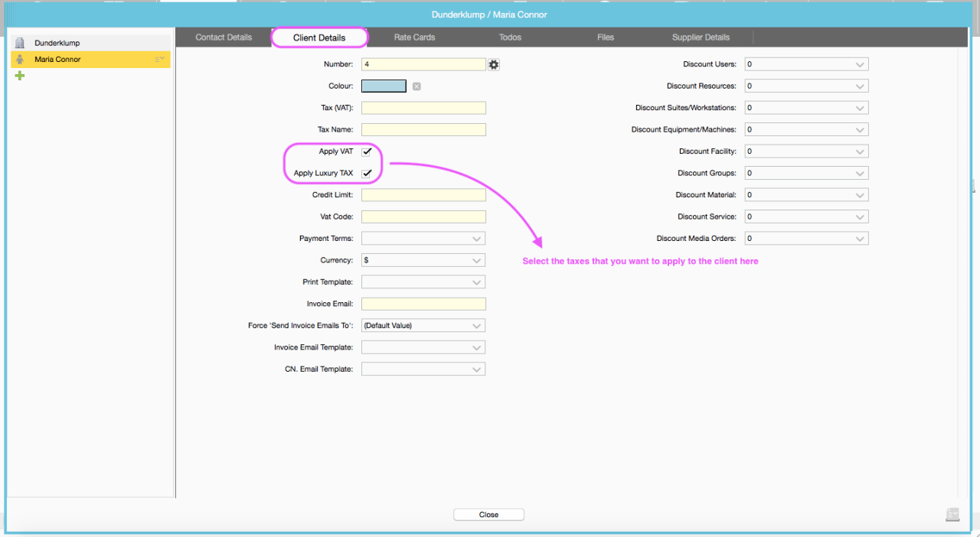Image resolution: width=980 pixels, height=537 pixels.
Task: Click the Close button
Action: [488, 515]
